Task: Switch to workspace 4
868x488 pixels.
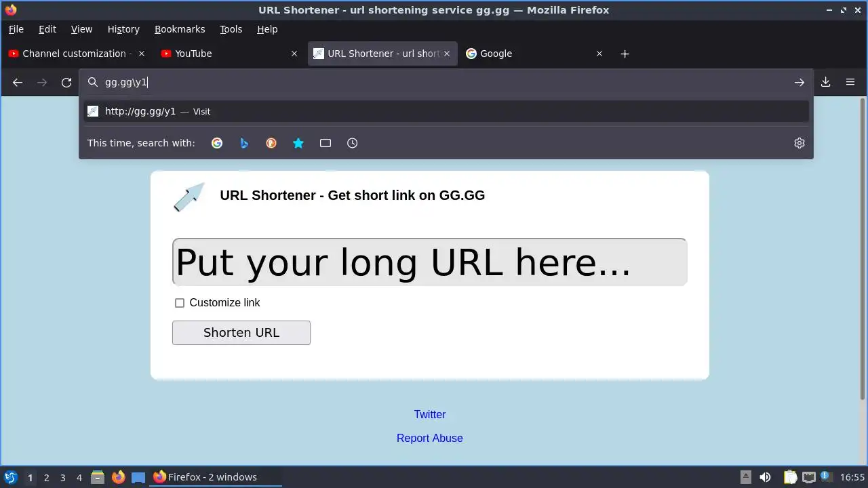Action: (x=79, y=477)
